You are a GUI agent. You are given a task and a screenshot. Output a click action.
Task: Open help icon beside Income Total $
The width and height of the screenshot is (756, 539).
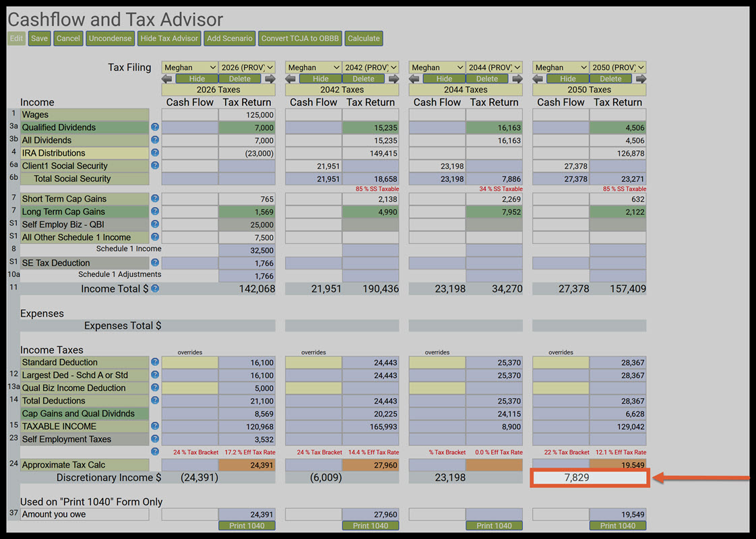coord(155,288)
